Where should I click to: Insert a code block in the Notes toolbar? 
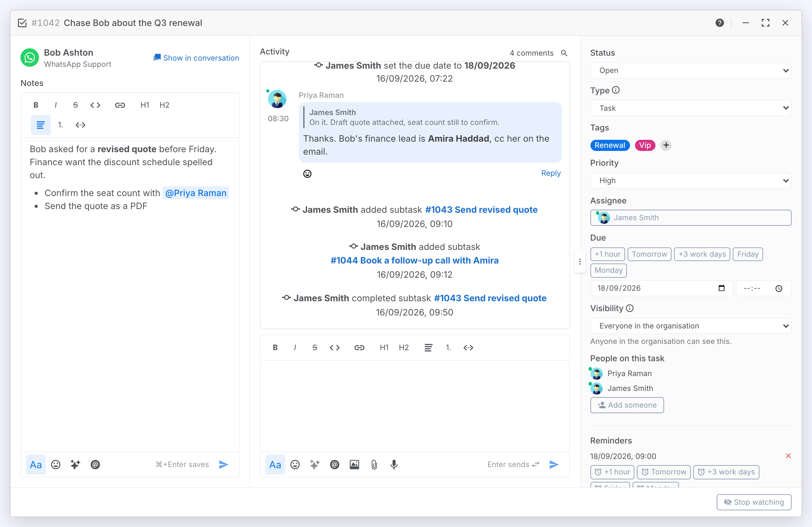point(80,125)
